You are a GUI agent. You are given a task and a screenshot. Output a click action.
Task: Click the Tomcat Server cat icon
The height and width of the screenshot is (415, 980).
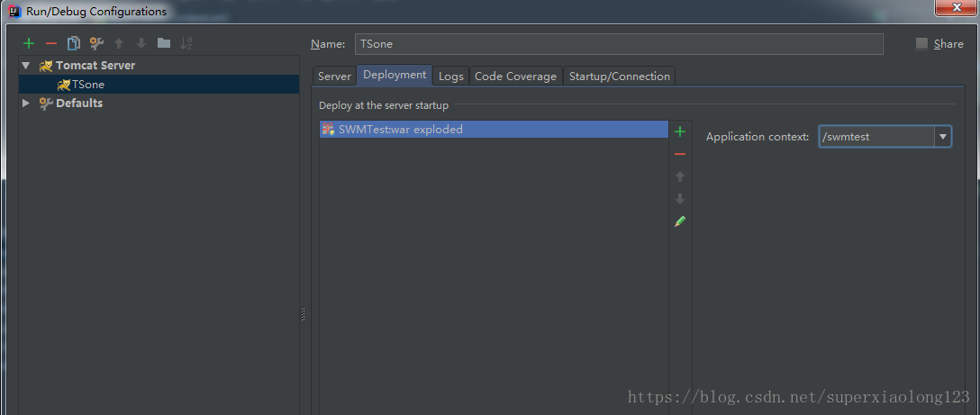(x=45, y=66)
